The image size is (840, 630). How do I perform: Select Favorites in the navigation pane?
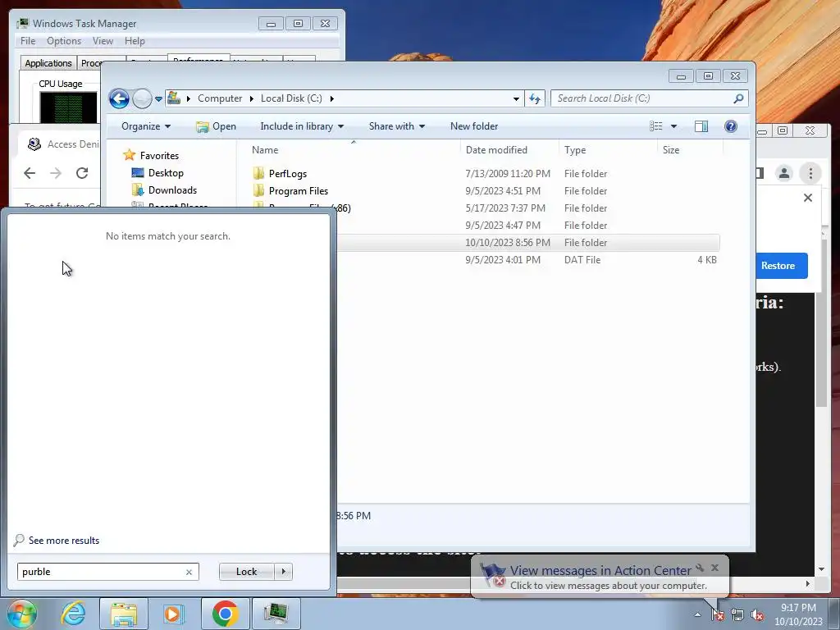(159, 156)
